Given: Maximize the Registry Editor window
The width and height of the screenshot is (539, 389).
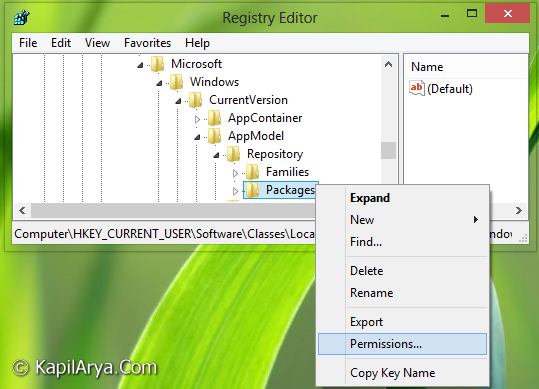Looking at the screenshot, I should coord(472,14).
